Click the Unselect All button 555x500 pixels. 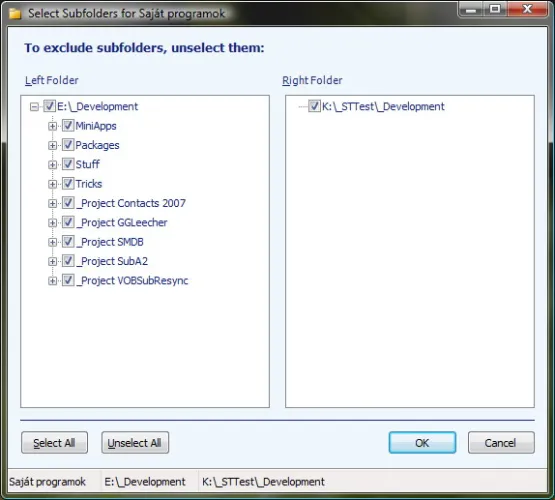point(135,443)
